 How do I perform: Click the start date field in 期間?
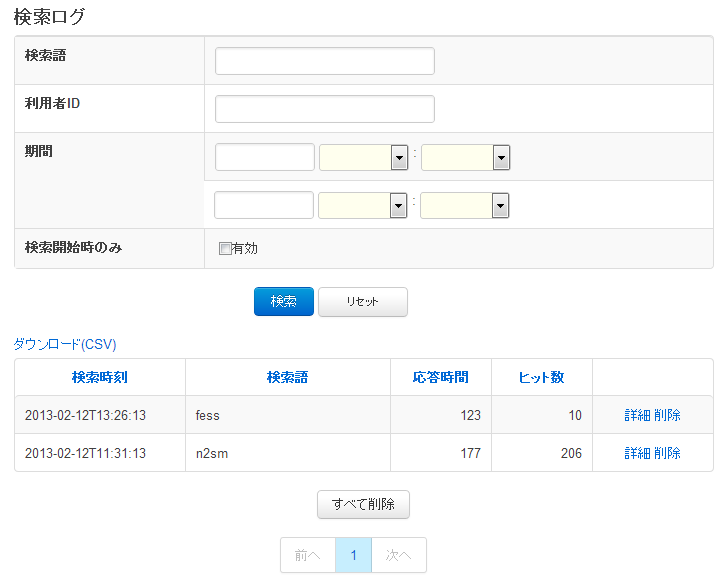[x=265, y=157]
